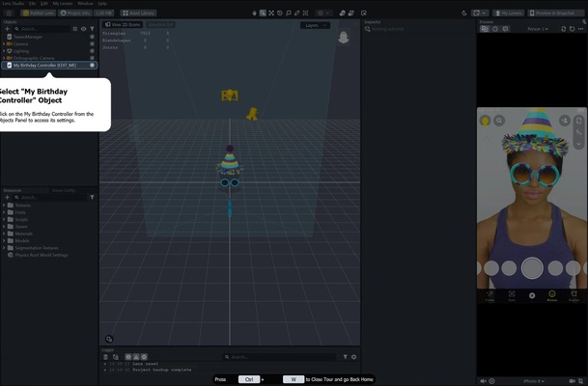Click Preview in Snapchat button
This screenshot has width=588, height=386.
(556, 14)
